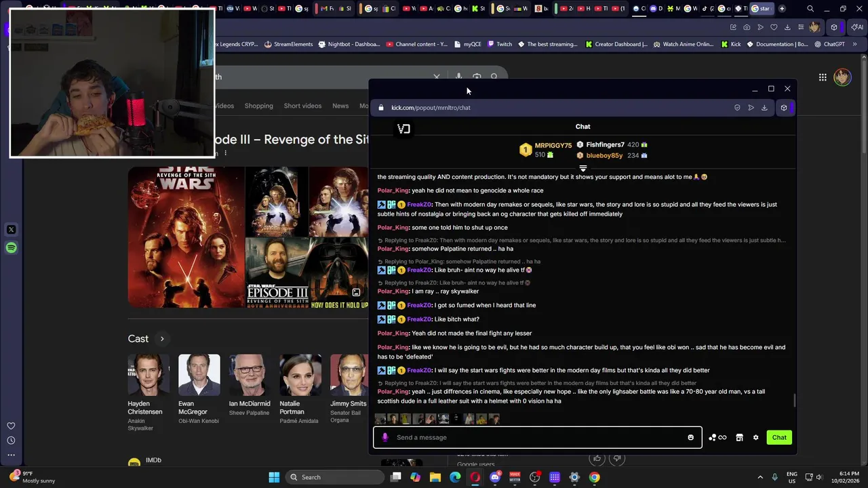Open the browser tab search magnifier

810,9
